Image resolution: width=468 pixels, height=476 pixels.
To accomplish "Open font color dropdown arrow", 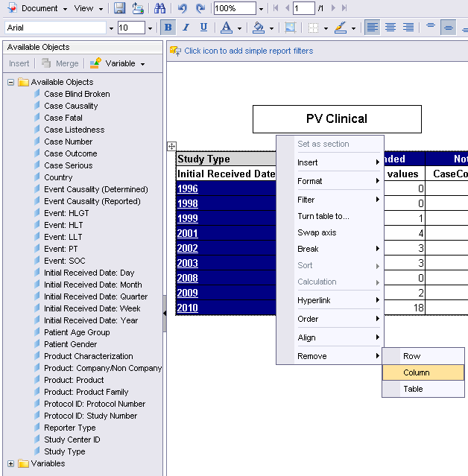I will pos(240,28).
